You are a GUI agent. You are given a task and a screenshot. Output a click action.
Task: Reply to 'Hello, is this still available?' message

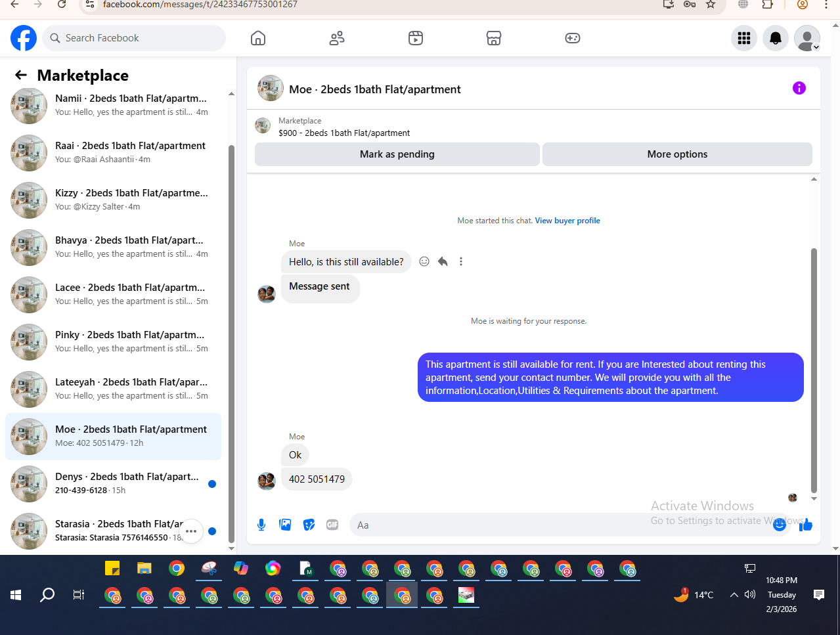pyautogui.click(x=443, y=261)
